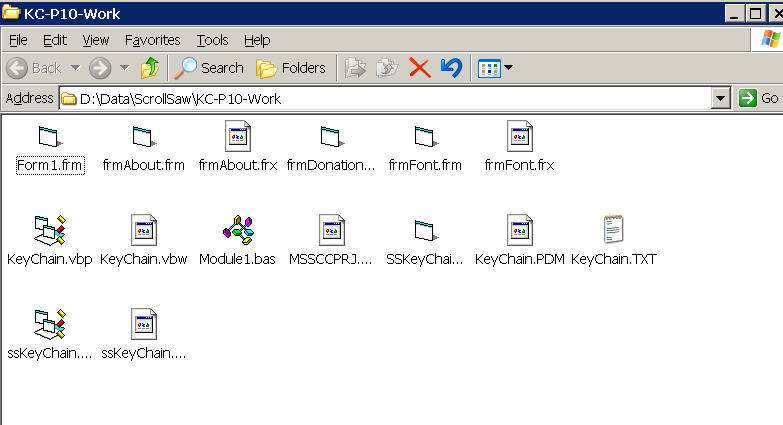Select the ssKeyChain project icon in last row
783x425 pixels.
(x=50, y=324)
